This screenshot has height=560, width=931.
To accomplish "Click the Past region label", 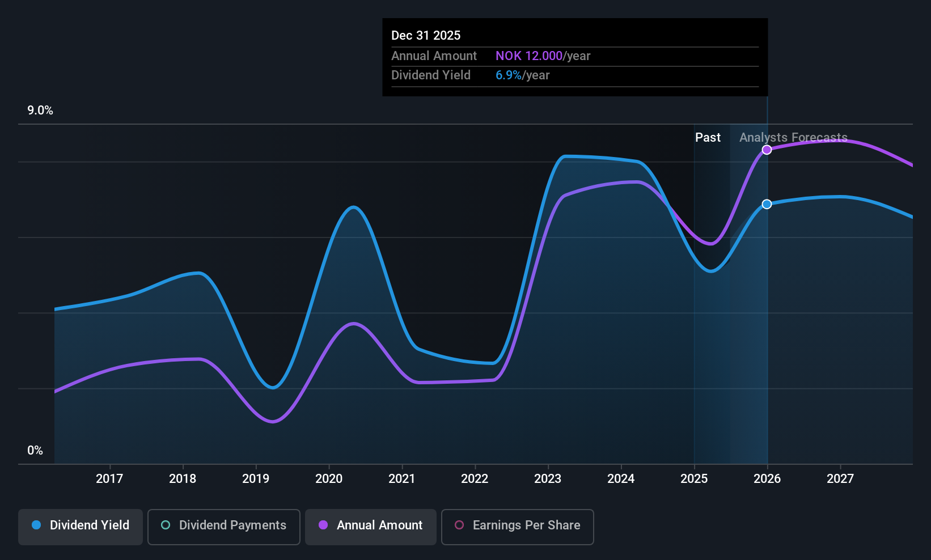I will [708, 138].
